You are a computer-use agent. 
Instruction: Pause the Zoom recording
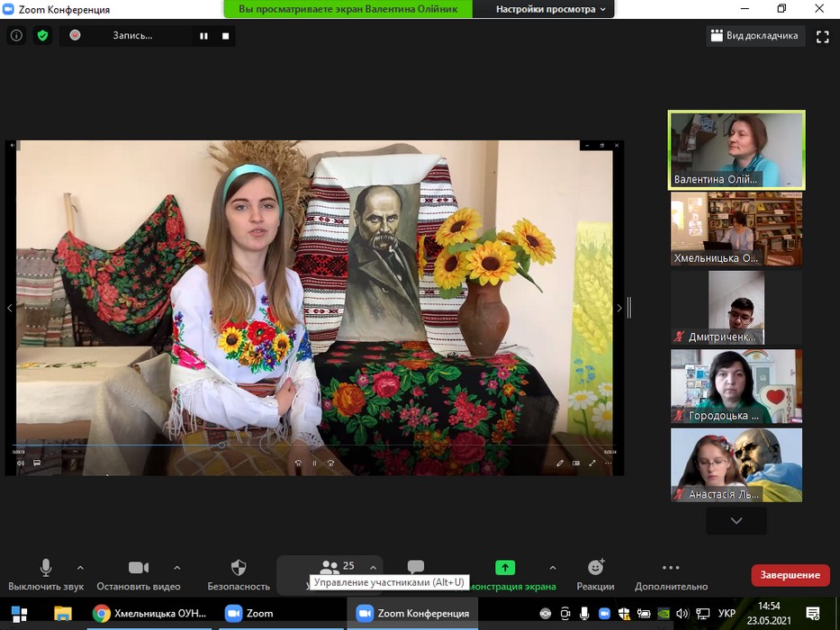tap(203, 36)
